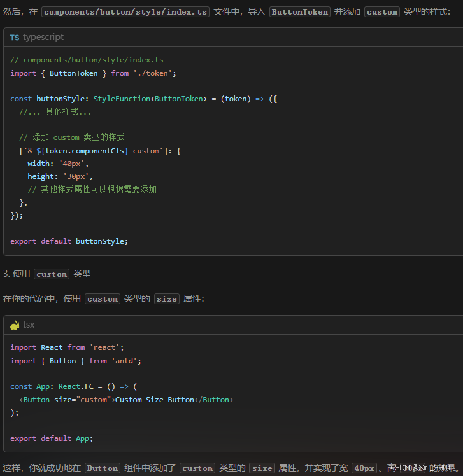The height and width of the screenshot is (476, 463).
Task: Click the token.componentCls custom selector line
Action: point(100,151)
